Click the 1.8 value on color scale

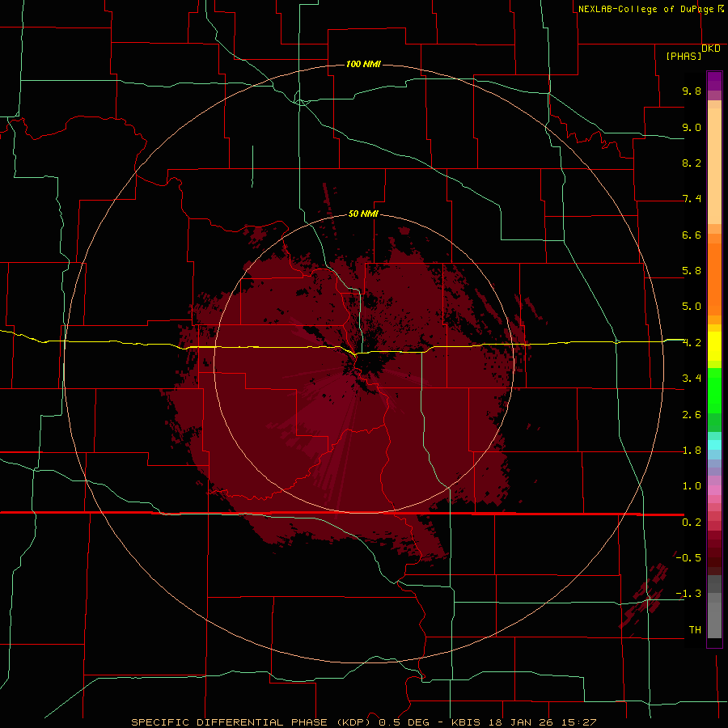click(x=692, y=451)
